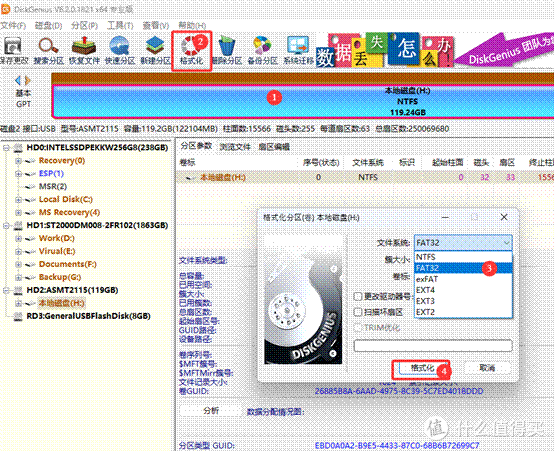554x451 pixels.
Task: Choose FAT32 from file system list
Action: click(x=463, y=268)
